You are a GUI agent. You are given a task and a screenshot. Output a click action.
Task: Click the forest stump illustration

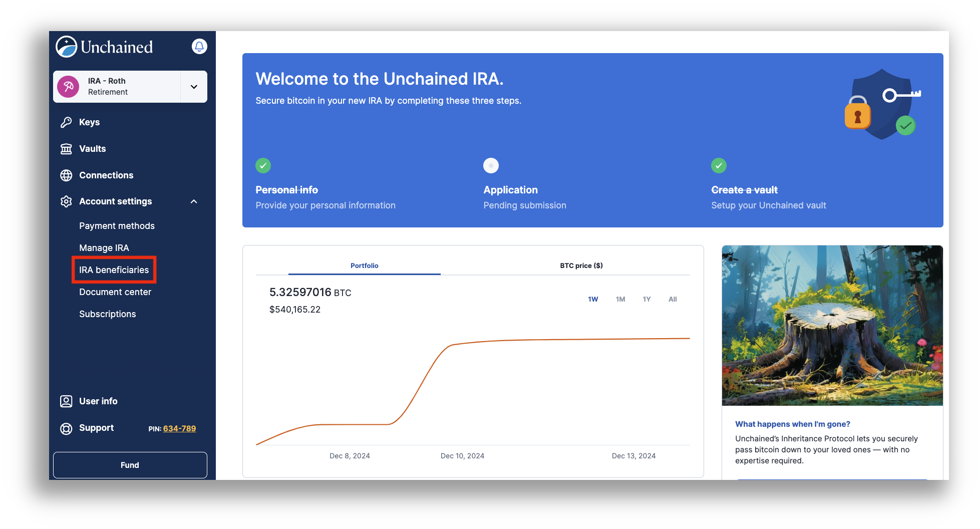pos(832,326)
